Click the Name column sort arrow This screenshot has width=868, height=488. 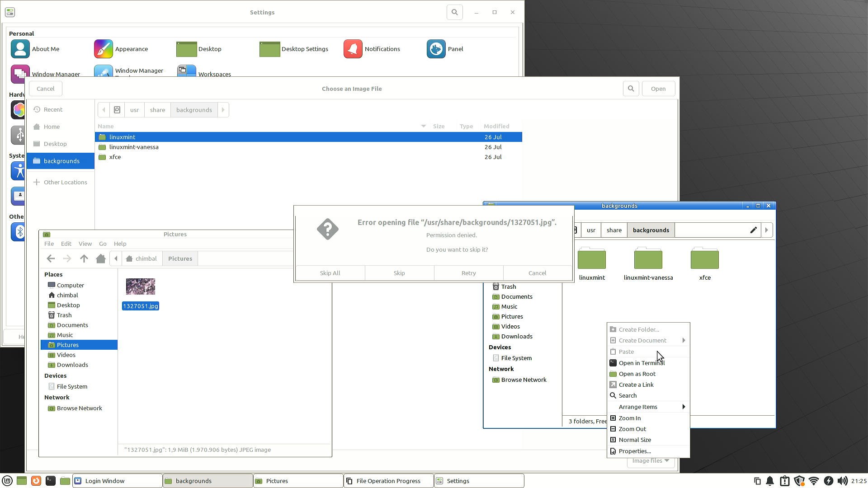[x=424, y=126]
